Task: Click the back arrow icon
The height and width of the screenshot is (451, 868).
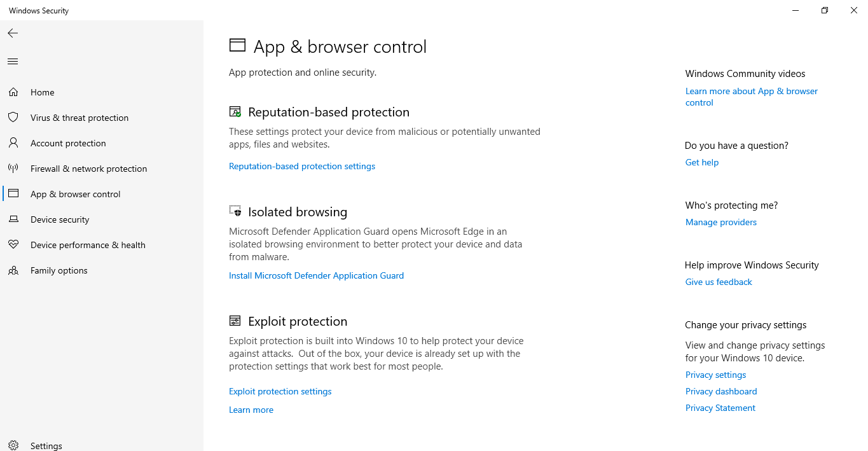Action: (x=13, y=33)
